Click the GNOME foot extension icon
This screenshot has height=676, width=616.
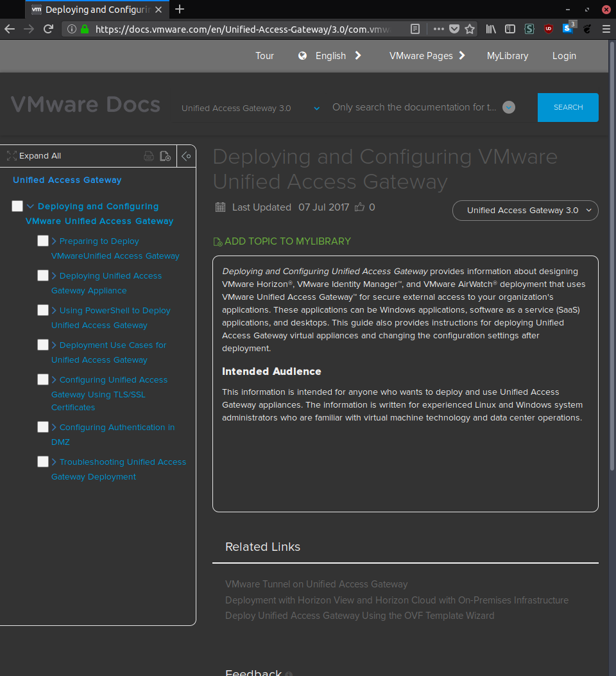pyautogui.click(x=587, y=29)
